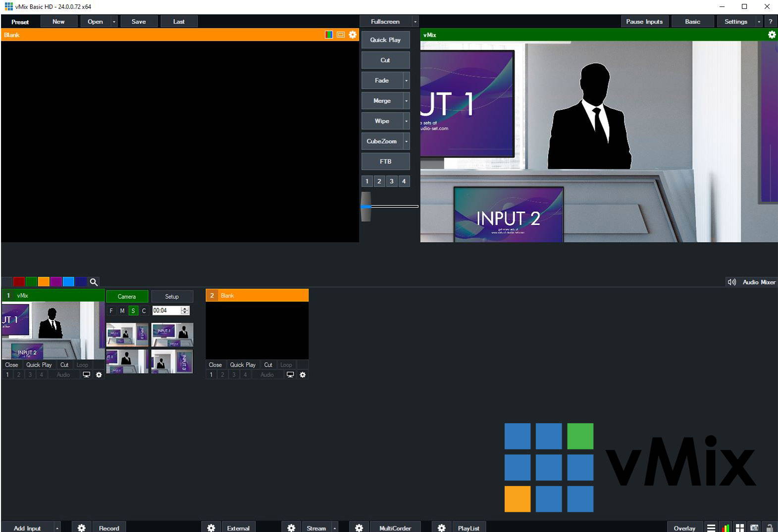
Task: Click the Preset menu item
Action: [x=20, y=22]
